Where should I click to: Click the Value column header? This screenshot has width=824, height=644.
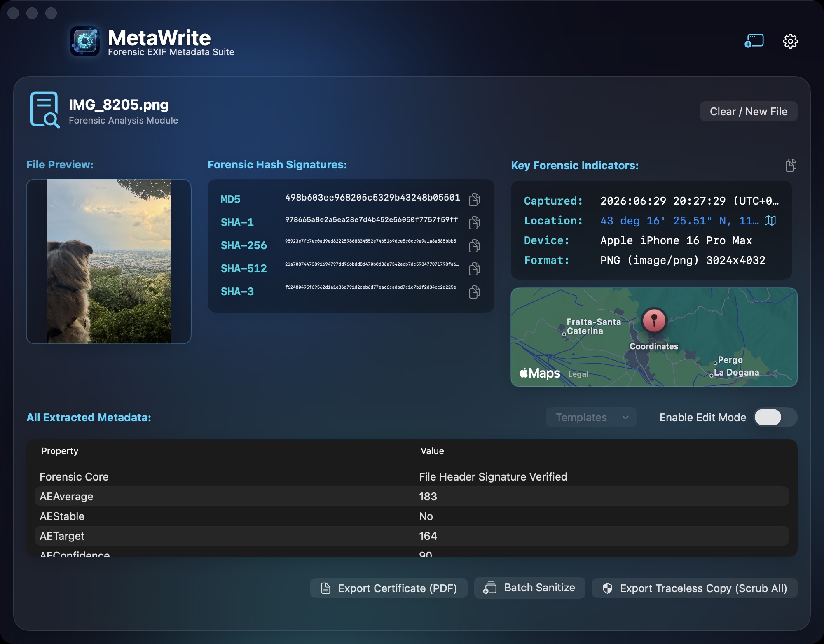tap(432, 451)
